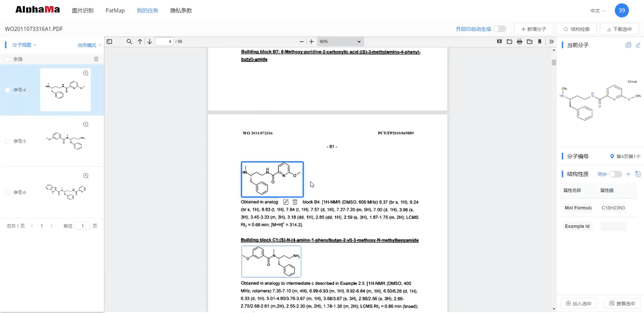Open the 分子视图 dropdown

click(x=24, y=45)
